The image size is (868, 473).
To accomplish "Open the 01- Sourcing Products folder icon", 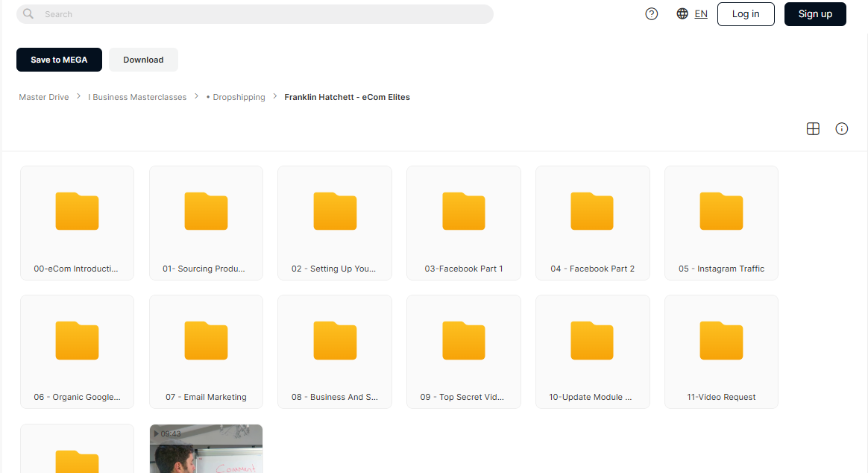I will [206, 211].
